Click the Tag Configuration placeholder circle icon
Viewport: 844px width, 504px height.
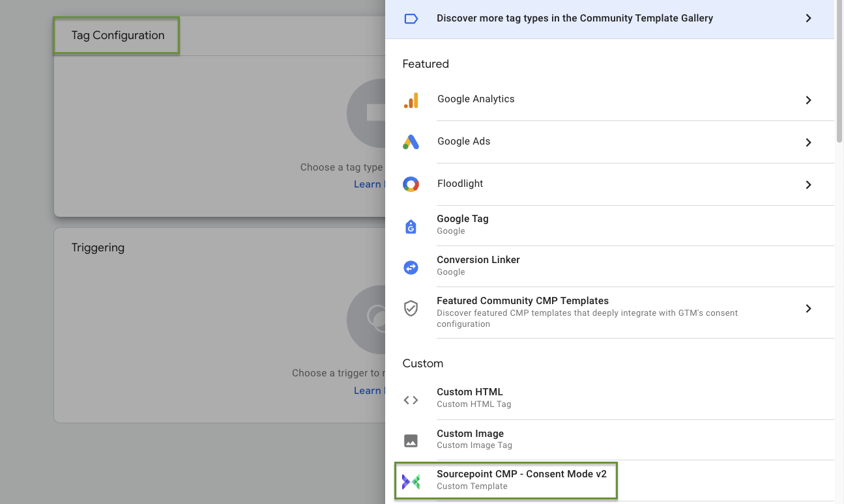(366, 113)
